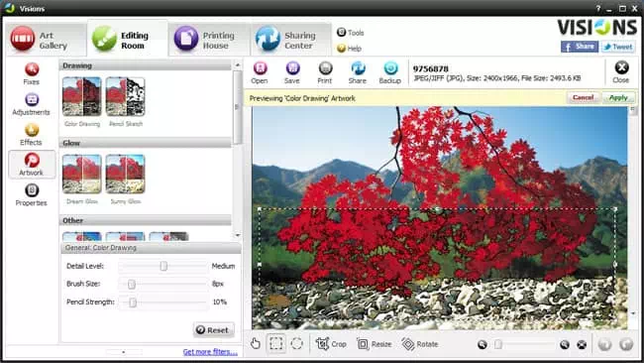Click the Open image icon
This screenshot has height=363, width=644.
click(x=260, y=72)
